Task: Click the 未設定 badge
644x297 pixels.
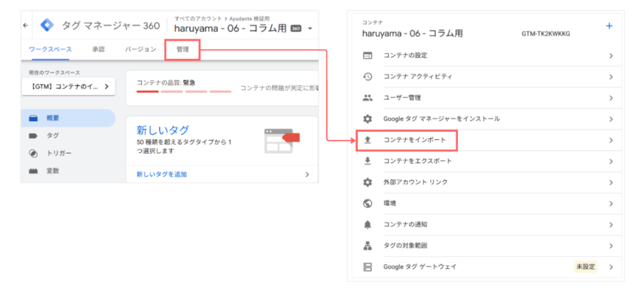Action: tap(586, 267)
